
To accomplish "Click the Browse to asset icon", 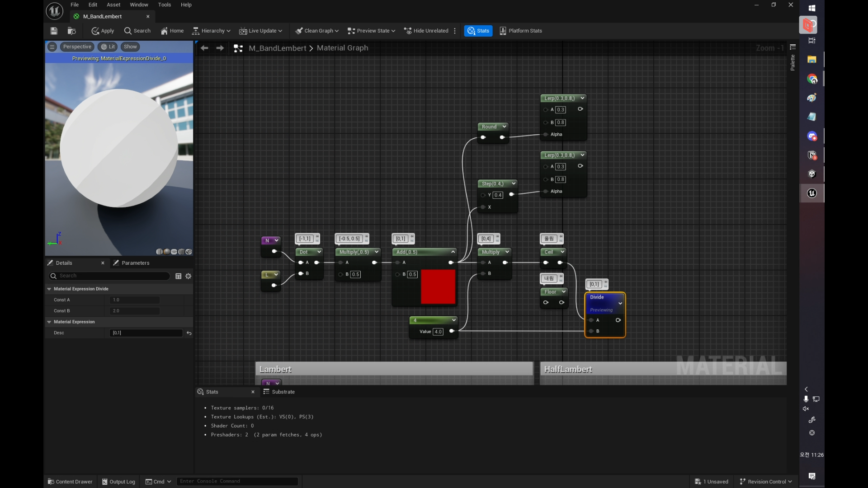I will (x=71, y=31).
